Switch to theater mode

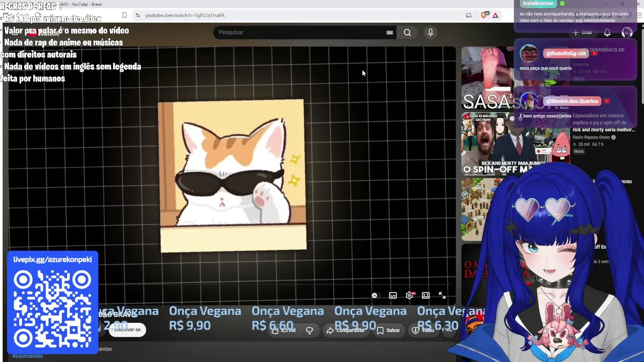pos(426,296)
